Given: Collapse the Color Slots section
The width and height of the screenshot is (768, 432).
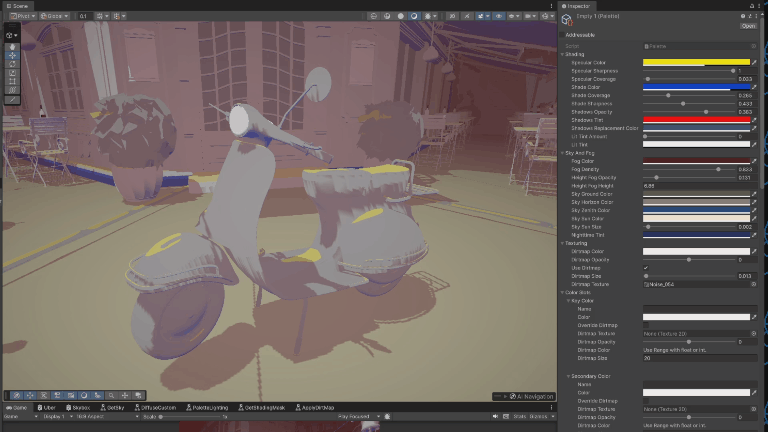Looking at the screenshot, I should (x=562, y=292).
